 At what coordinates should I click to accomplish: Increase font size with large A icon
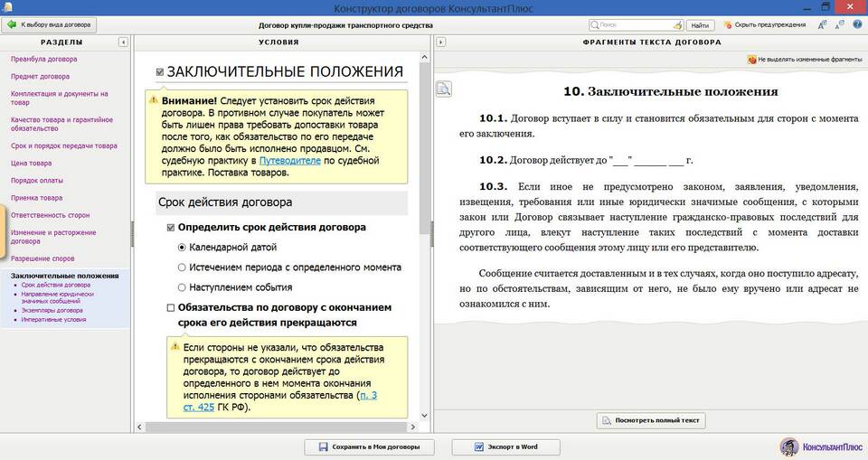[x=822, y=24]
